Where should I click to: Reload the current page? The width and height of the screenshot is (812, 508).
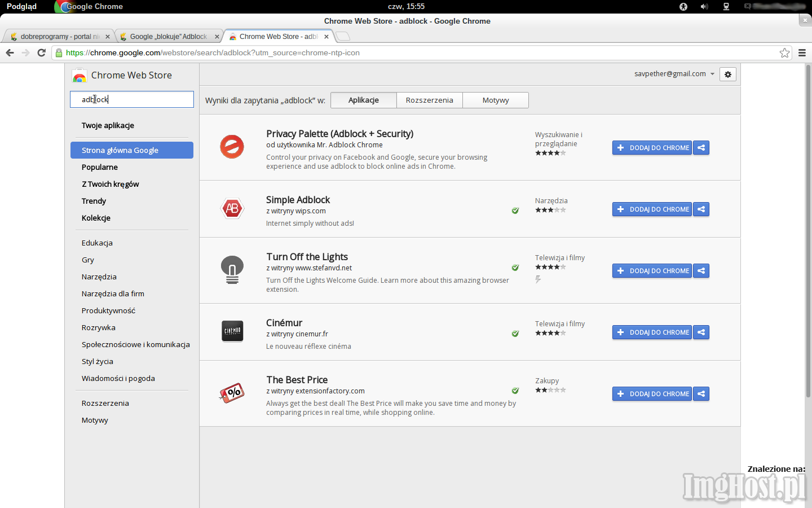pos(41,52)
